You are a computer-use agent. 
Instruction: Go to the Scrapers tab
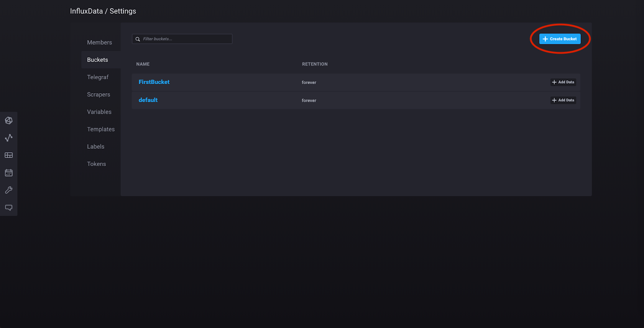click(99, 94)
